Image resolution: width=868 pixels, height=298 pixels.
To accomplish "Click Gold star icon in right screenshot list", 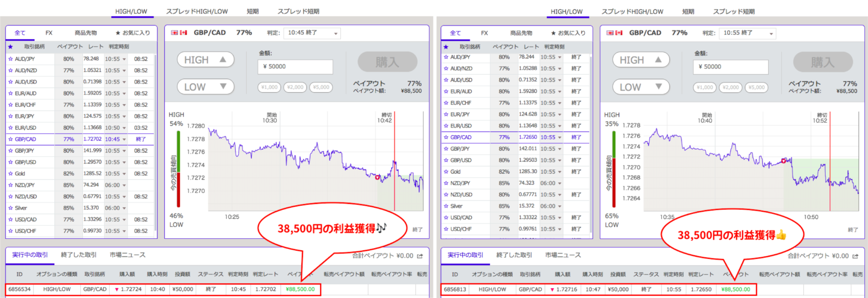I will point(446,172).
